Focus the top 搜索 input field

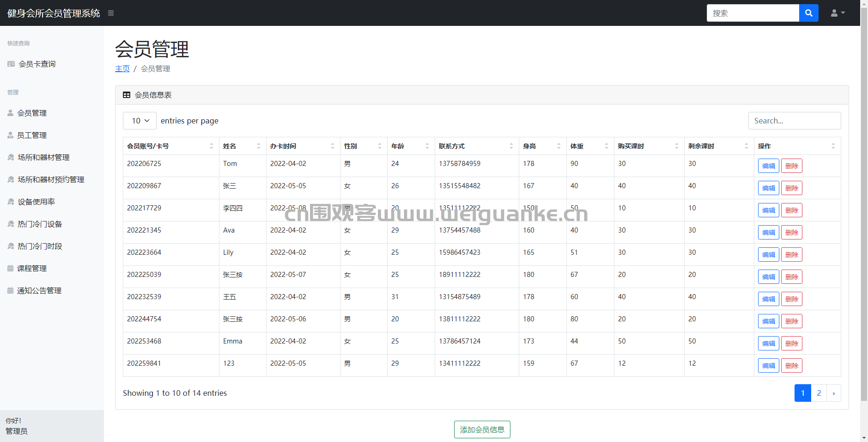point(753,13)
